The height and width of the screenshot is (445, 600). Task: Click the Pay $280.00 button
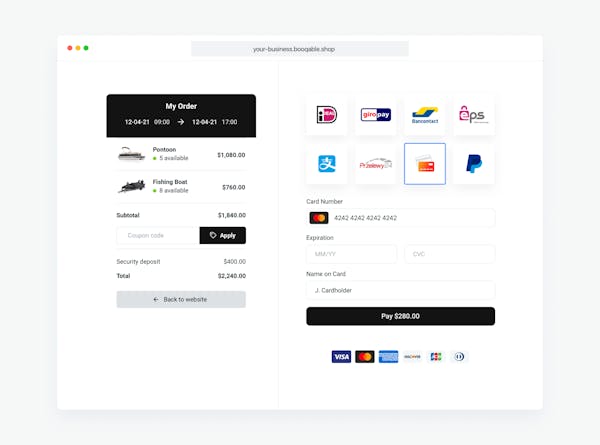(400, 316)
